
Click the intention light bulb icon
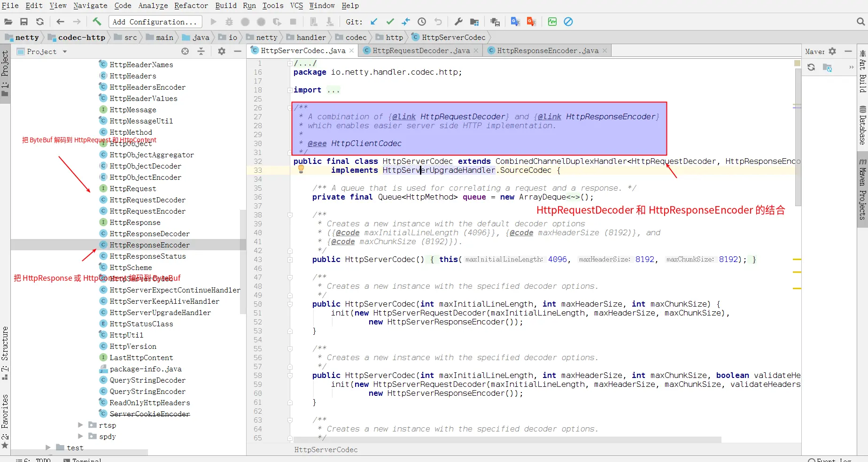click(x=301, y=169)
